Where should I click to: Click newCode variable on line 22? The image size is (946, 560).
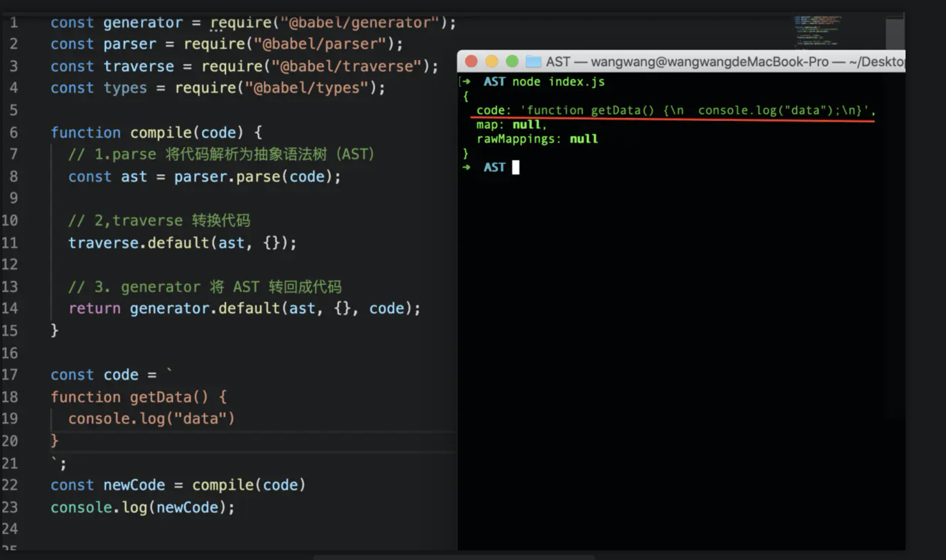pos(134,485)
